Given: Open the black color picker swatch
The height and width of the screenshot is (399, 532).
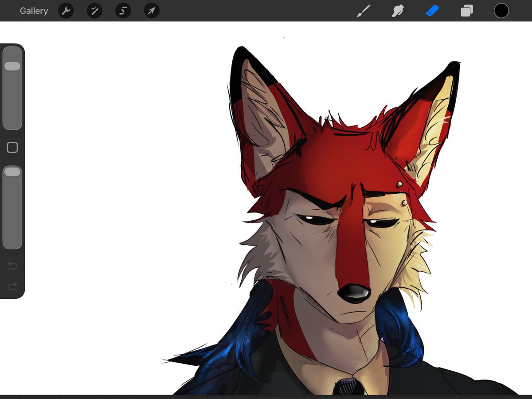Looking at the screenshot, I should pyautogui.click(x=501, y=11).
